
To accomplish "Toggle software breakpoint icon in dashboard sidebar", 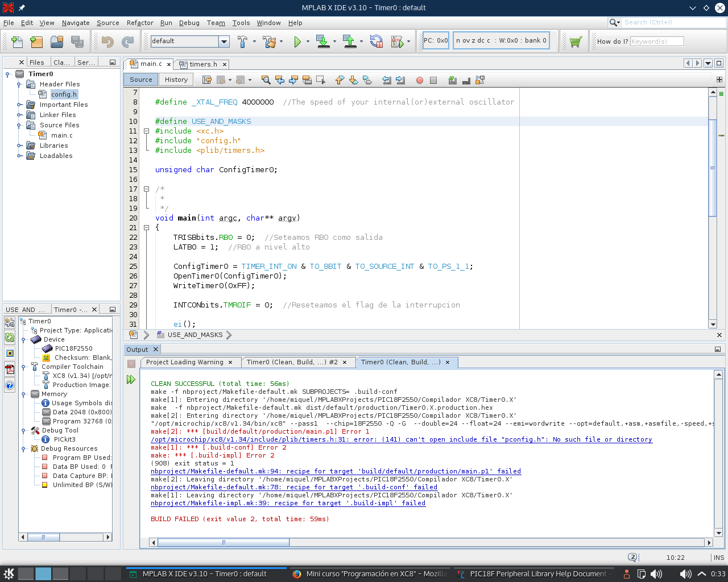I will click(10, 354).
